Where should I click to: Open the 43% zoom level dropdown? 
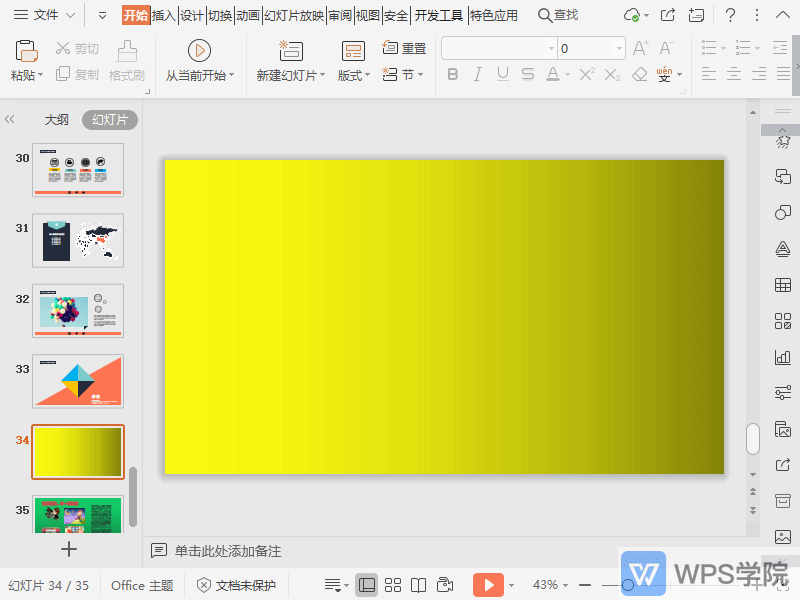coord(545,585)
